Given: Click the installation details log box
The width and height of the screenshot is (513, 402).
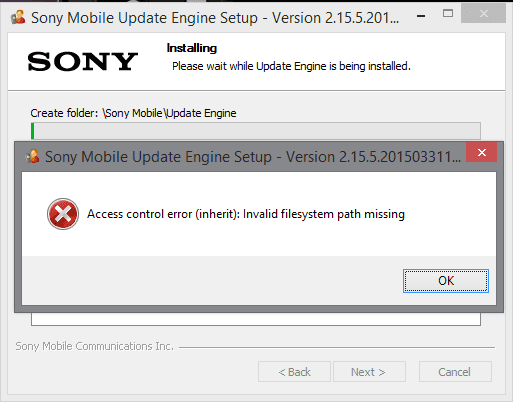Looking at the screenshot, I should [x=256, y=319].
